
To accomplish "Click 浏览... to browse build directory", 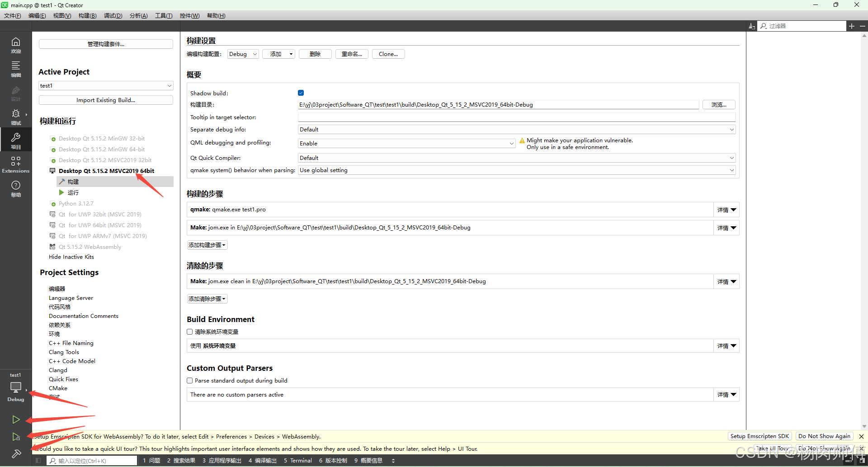I will pos(719,105).
